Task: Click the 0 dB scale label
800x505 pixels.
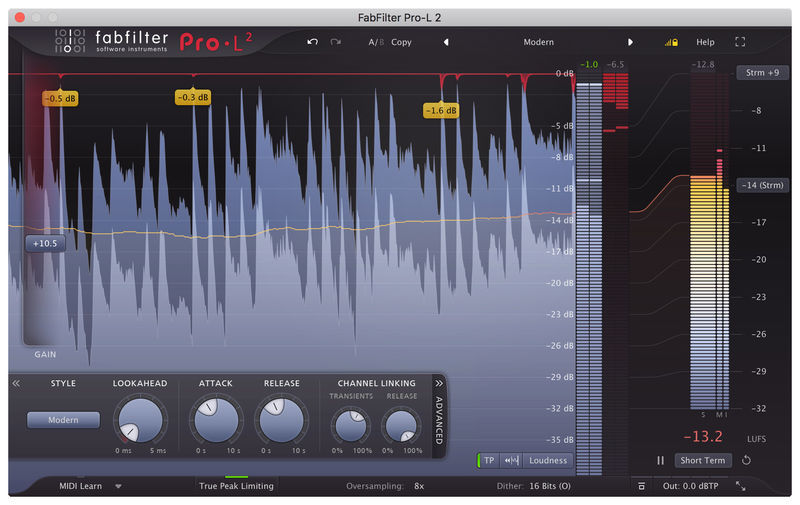Action: 564,73
